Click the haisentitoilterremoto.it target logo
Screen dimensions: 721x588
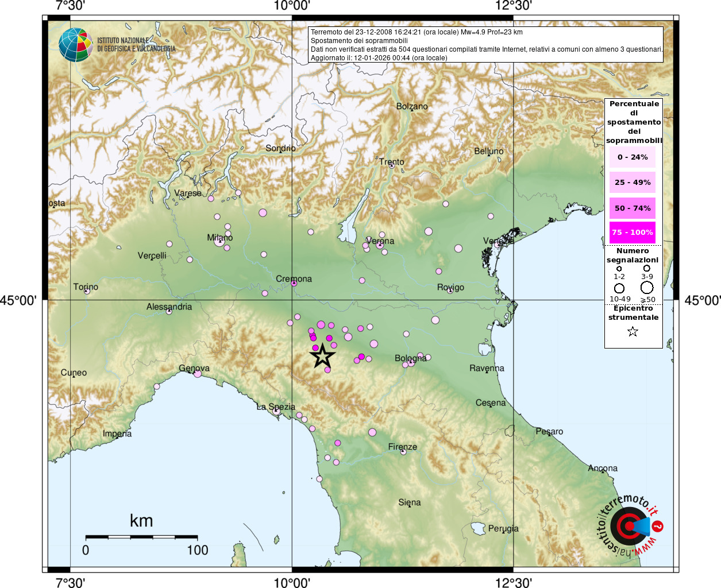point(630,526)
